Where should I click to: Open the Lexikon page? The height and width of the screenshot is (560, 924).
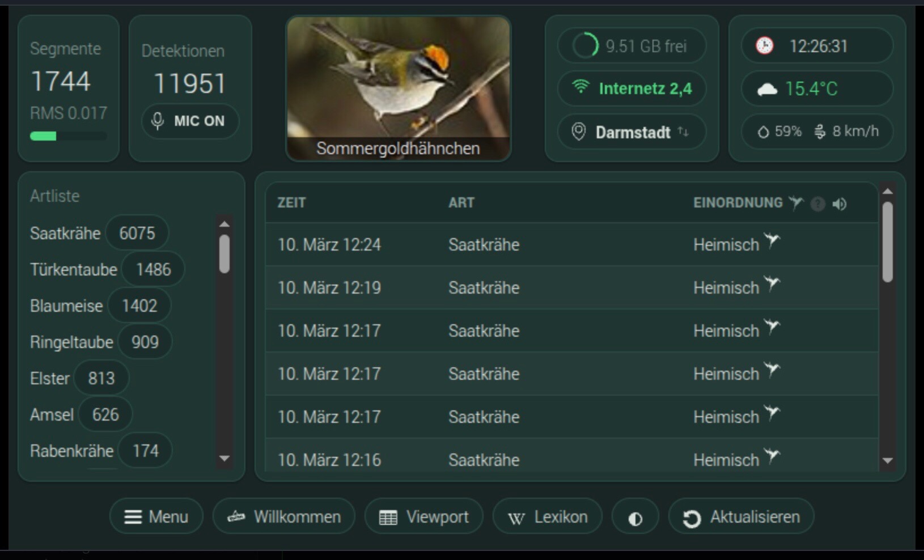548,517
